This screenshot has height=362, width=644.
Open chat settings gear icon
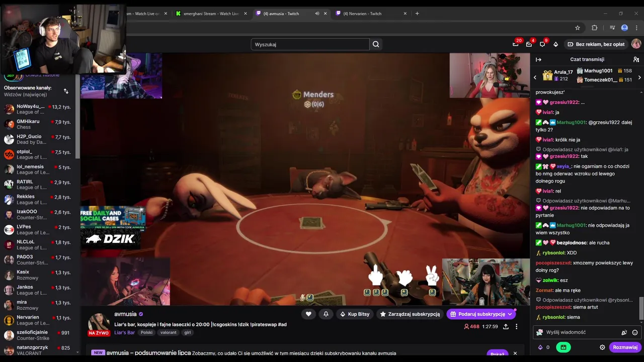(x=602, y=347)
